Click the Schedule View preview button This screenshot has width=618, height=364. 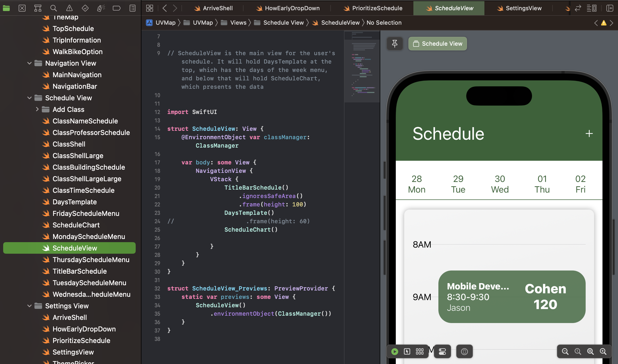coord(438,44)
